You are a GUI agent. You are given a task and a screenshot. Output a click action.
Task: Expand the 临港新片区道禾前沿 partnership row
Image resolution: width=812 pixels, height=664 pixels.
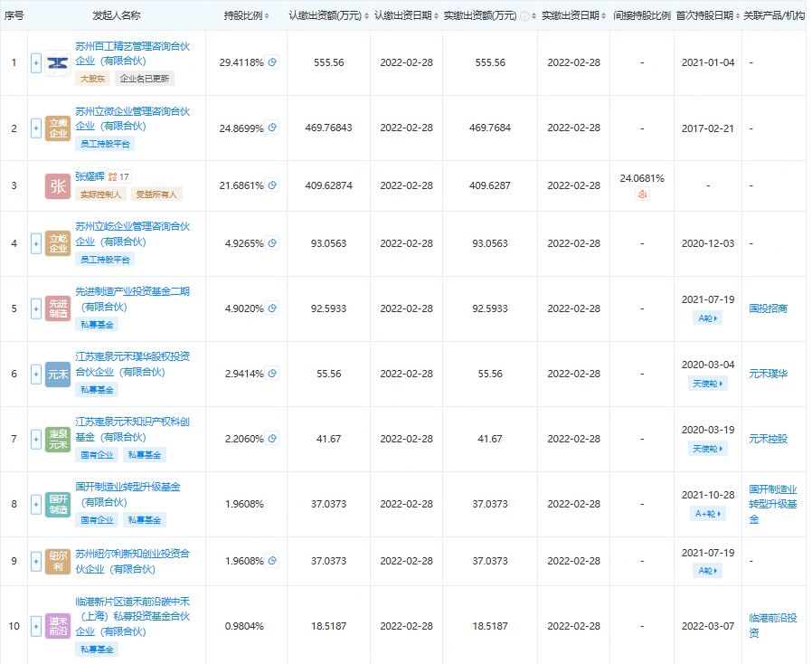pyautogui.click(x=35, y=626)
